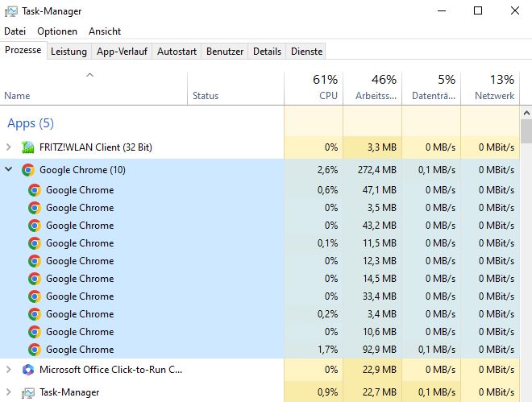Click the 0,6% CPU value
The height and width of the screenshot is (402, 532).
click(x=327, y=190)
